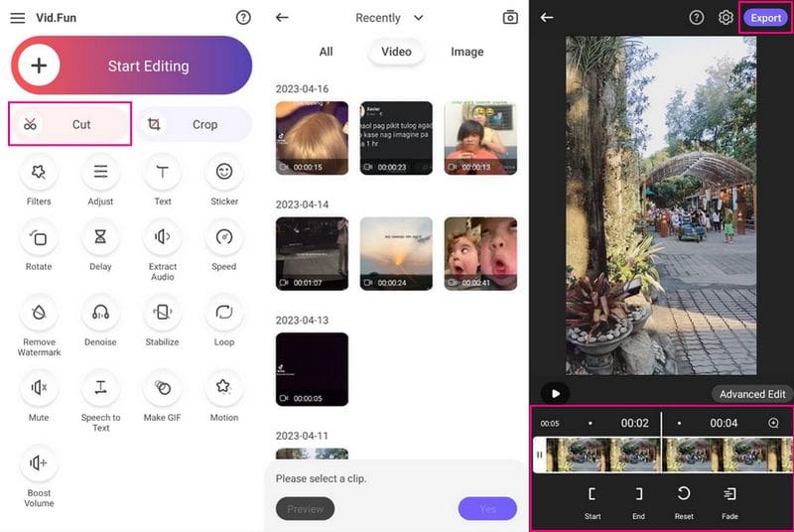
Task: Open the Sticker tool
Action: pos(224,181)
